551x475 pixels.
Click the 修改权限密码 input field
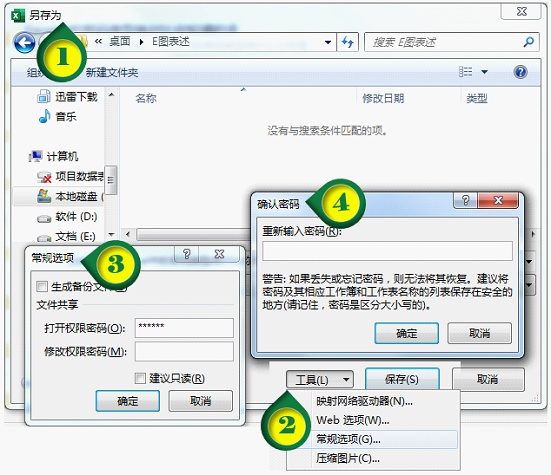(184, 351)
